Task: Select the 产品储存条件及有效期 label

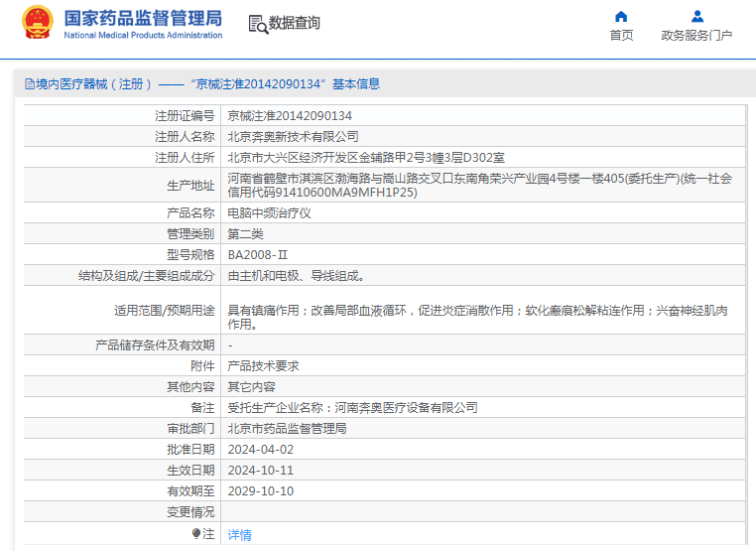Action: coord(155,344)
